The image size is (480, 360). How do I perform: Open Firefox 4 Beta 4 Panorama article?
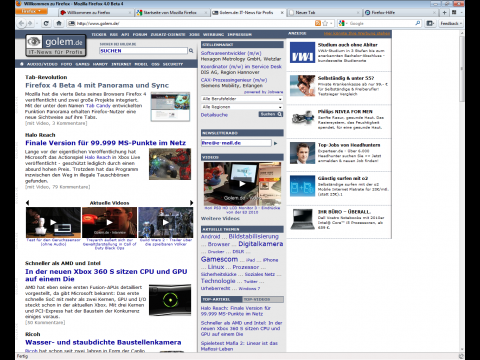97,85
